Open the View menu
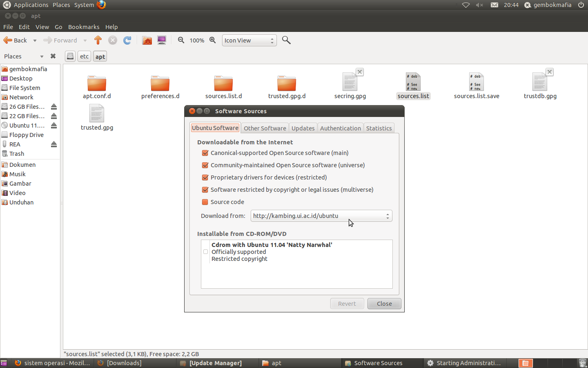 click(x=42, y=27)
